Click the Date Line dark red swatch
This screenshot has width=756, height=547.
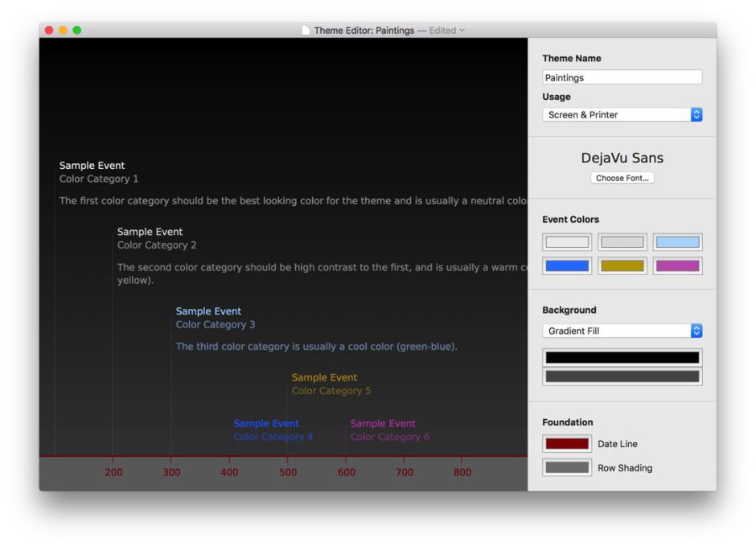[567, 444]
